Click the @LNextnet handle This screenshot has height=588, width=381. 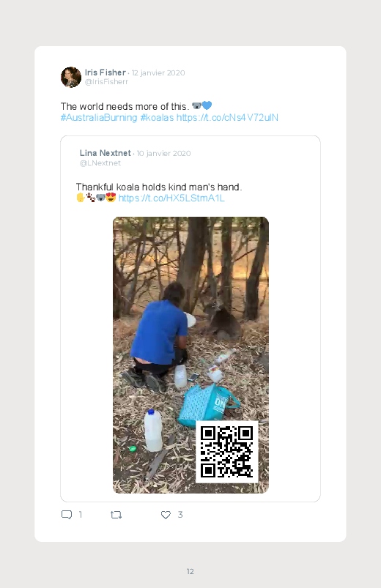[x=100, y=163]
